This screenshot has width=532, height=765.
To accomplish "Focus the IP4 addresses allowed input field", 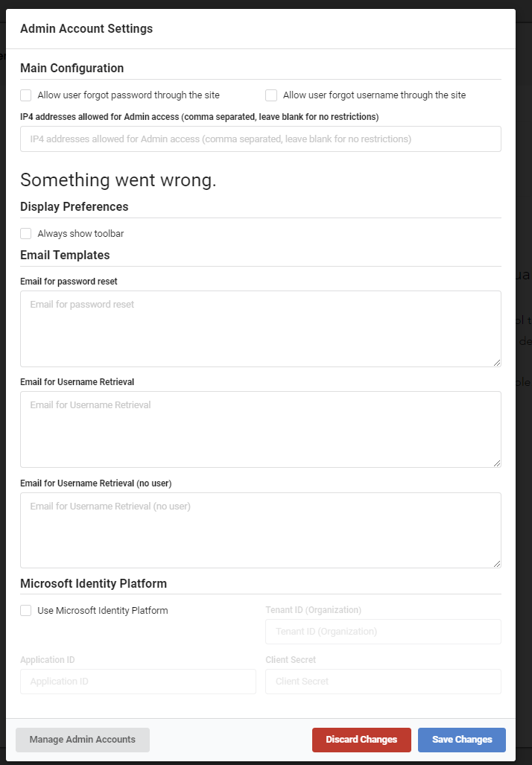I will pyautogui.click(x=260, y=139).
